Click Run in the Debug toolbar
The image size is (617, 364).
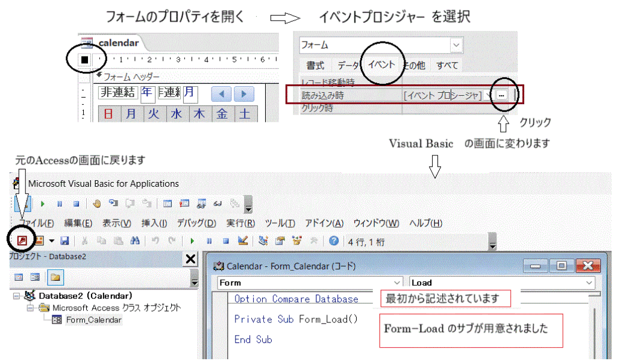pos(43,204)
